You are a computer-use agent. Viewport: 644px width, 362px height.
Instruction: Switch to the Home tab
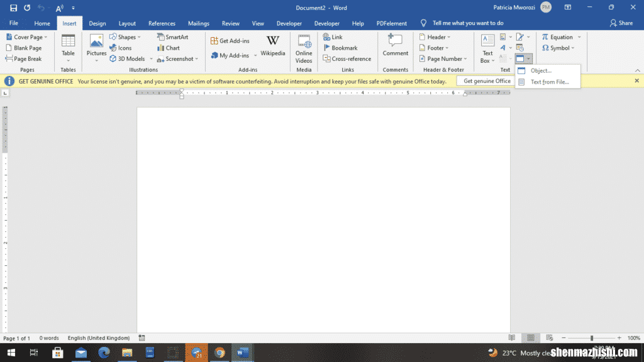pos(42,23)
